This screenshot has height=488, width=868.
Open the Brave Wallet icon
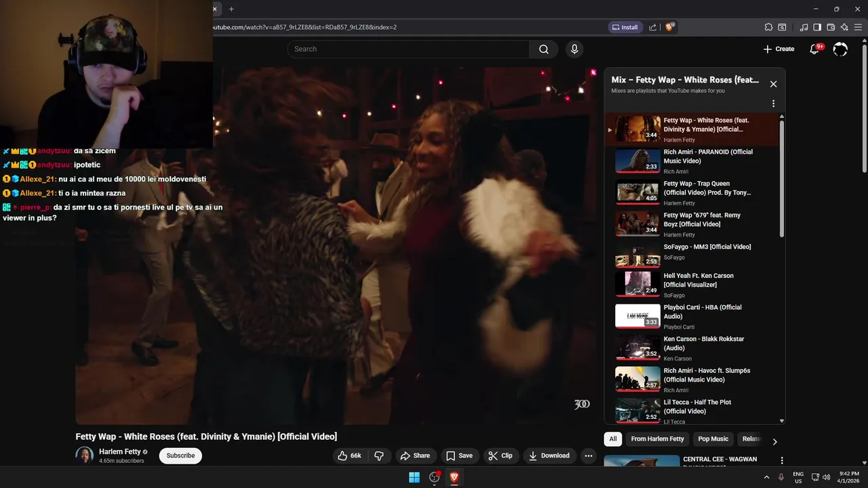pyautogui.click(x=831, y=27)
